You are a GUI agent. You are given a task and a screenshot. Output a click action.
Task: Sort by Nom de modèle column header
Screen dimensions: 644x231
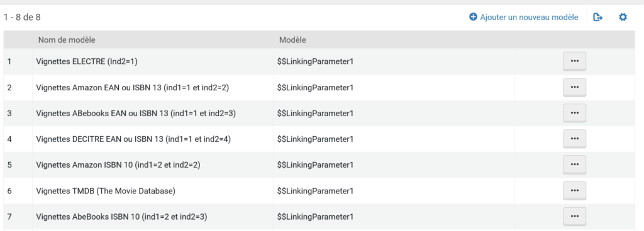point(67,40)
